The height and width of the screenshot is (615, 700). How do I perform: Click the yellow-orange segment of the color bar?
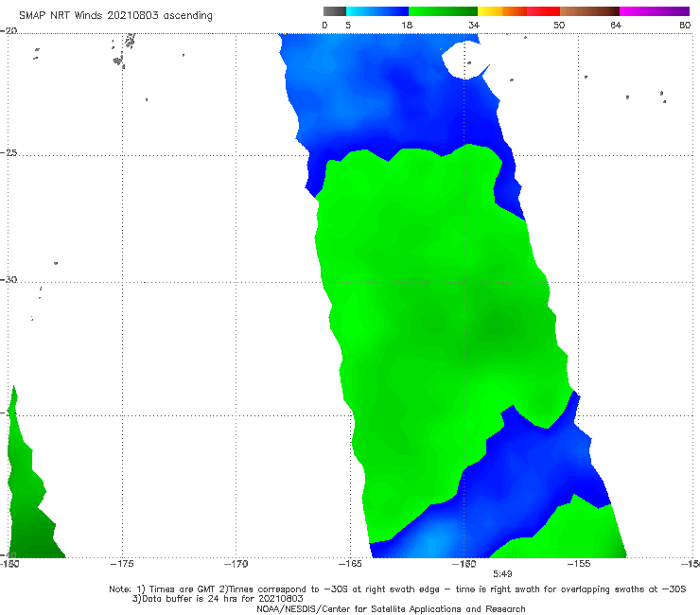pos(502,11)
